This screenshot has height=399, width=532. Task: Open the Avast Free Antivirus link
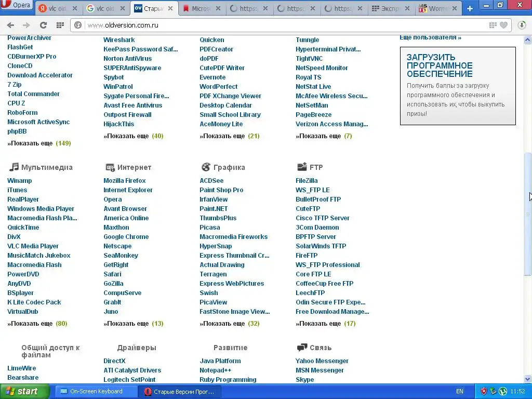click(132, 105)
